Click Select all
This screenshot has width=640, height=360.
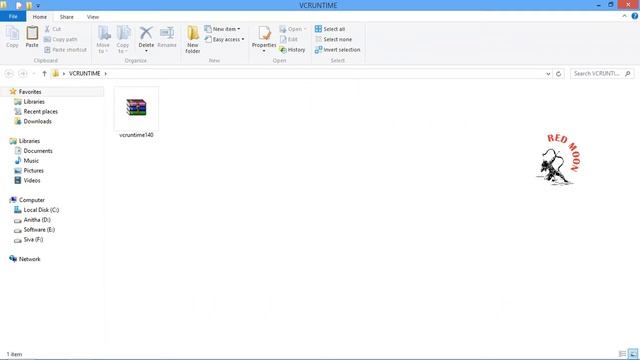tap(330, 29)
